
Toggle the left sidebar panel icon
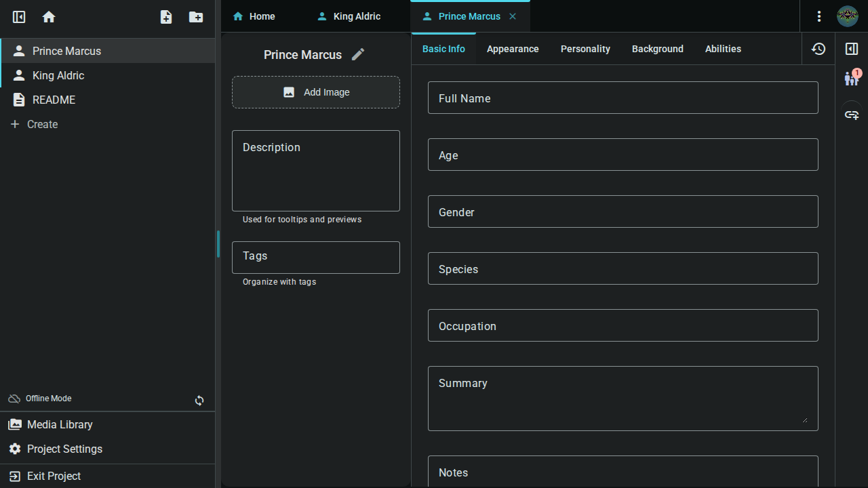(19, 17)
